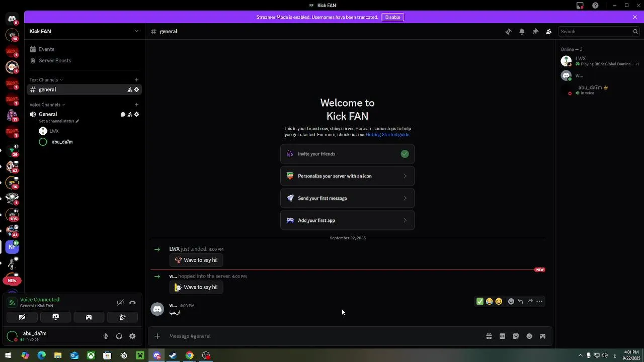
Task: Open the apps launcher icon in the message bar
Action: click(543, 336)
